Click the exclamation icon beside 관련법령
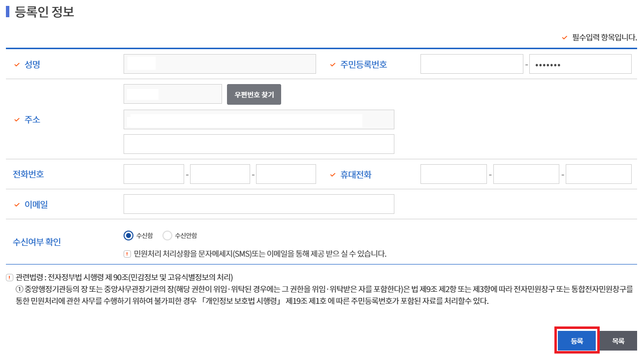Screen dimensions: 644x354 pos(9,277)
